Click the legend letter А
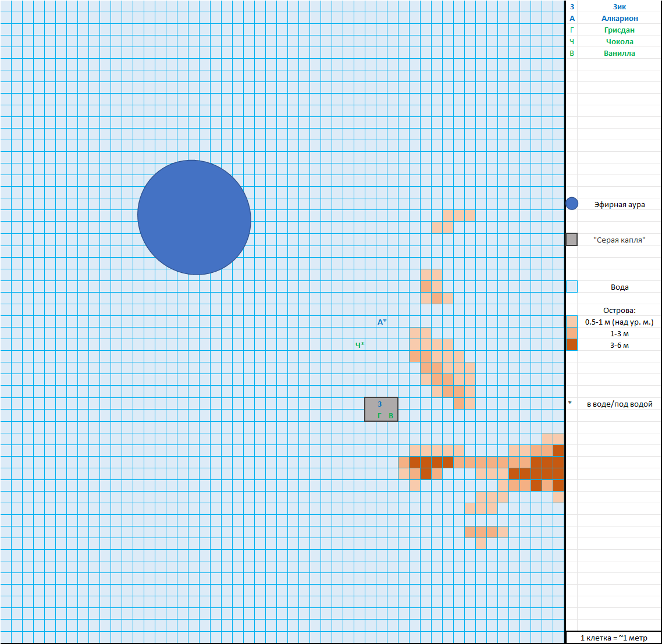 (x=572, y=19)
